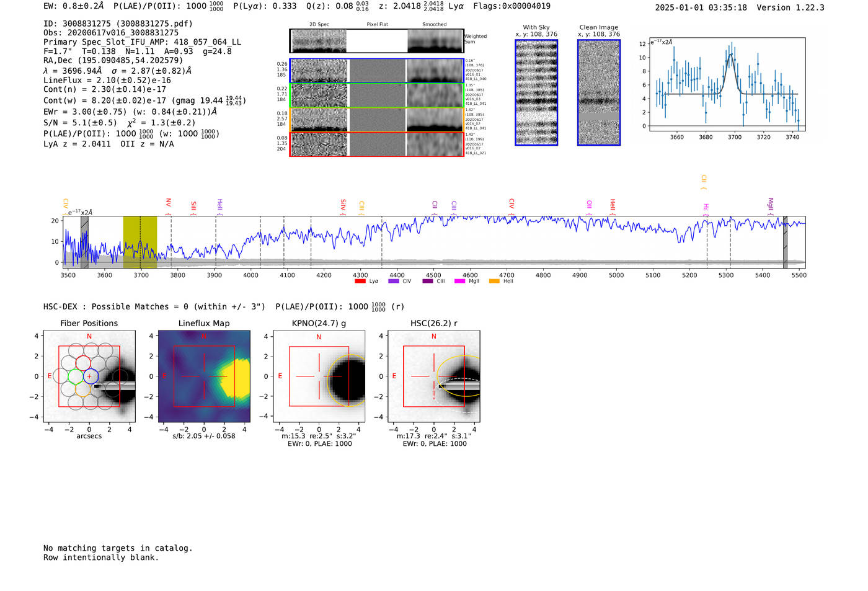Click the dark purple CIII legend swatch
Screen dimensions: 868x591
[428, 281]
